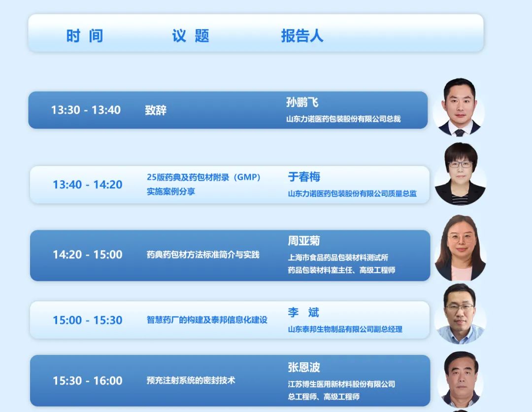Viewport: 532px width, 412px height.
Task: Select the 15:30 - 16:00 time slot
Action: pos(88,381)
